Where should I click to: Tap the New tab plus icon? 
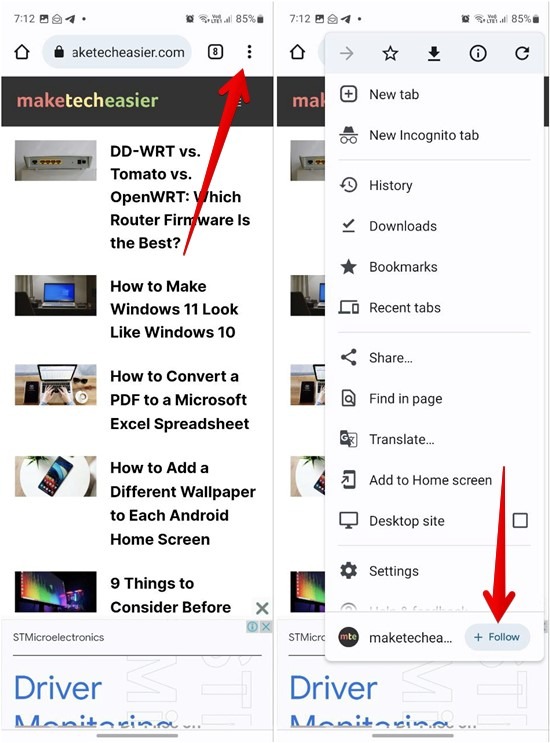coord(349,94)
